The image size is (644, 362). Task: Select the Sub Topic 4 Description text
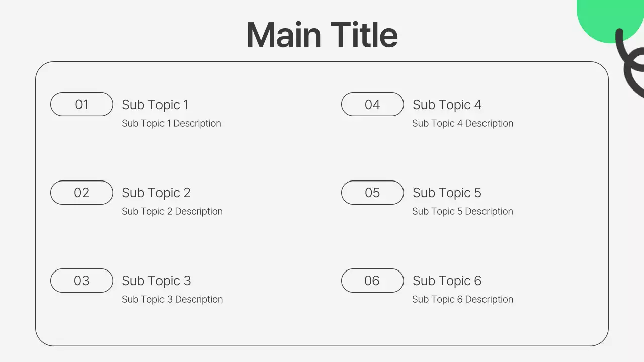click(462, 123)
